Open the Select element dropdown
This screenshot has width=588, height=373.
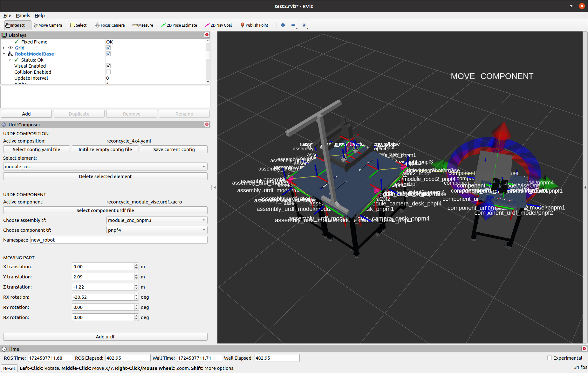tap(105, 166)
